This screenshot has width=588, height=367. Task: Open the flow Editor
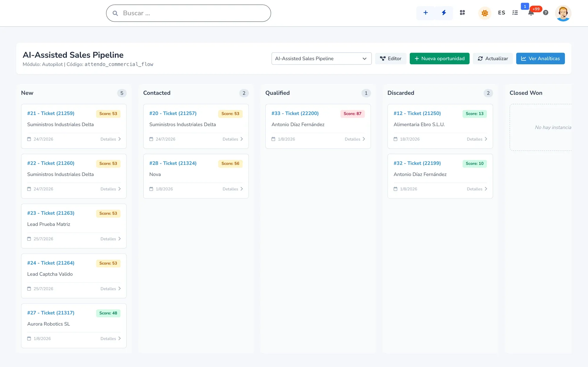click(390, 58)
